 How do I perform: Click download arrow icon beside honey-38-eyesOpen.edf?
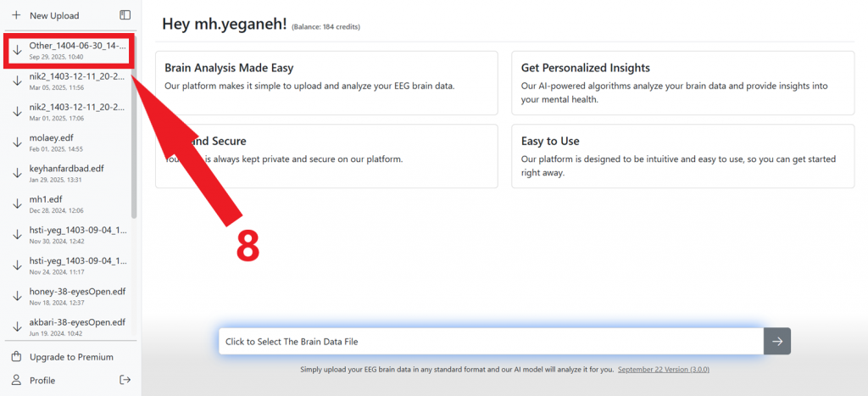coord(17,296)
